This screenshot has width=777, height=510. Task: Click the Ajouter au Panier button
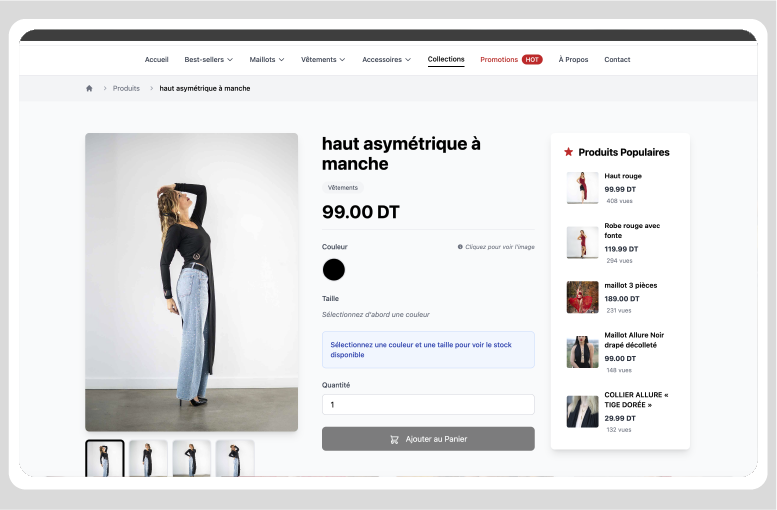tap(428, 439)
